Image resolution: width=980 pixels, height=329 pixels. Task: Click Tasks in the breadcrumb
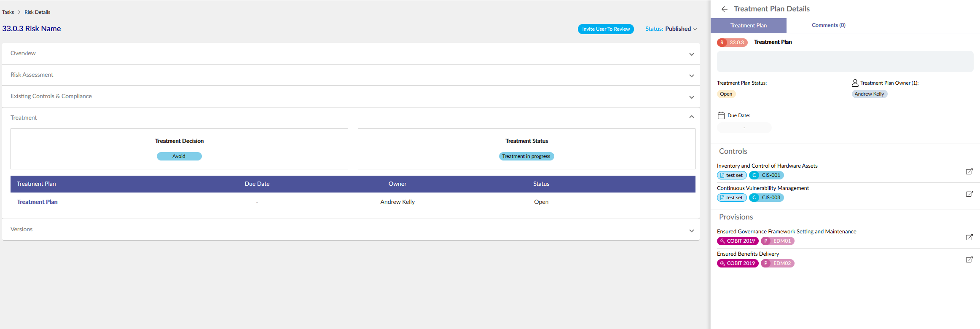click(x=8, y=12)
